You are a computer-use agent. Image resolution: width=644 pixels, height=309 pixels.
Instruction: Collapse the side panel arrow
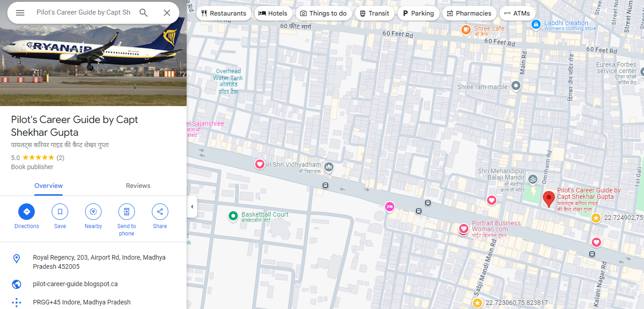(192, 207)
